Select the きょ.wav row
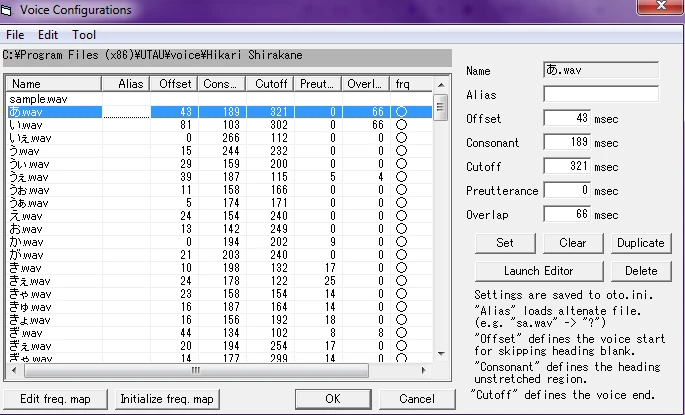685x415 pixels. pyautogui.click(x=220, y=320)
